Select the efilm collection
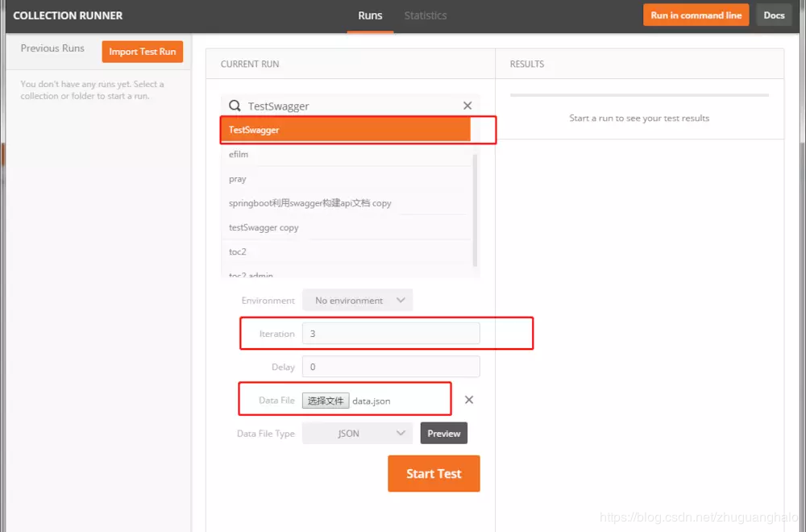Viewport: 806px width, 532px height. [x=347, y=154]
